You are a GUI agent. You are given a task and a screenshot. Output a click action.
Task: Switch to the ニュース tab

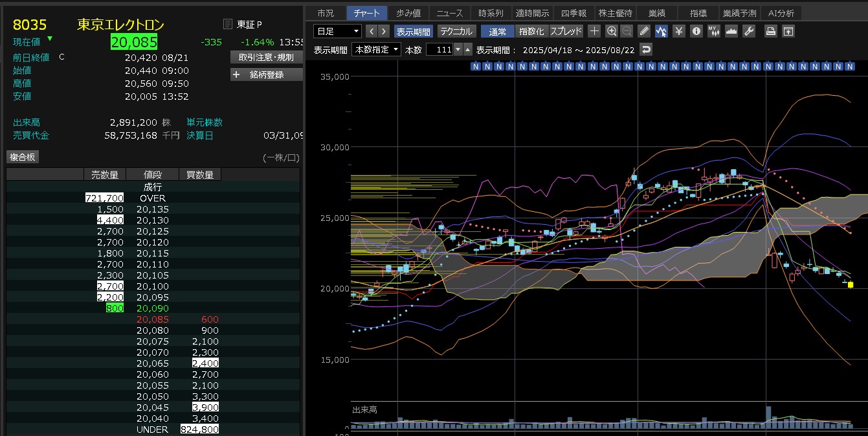pyautogui.click(x=450, y=13)
